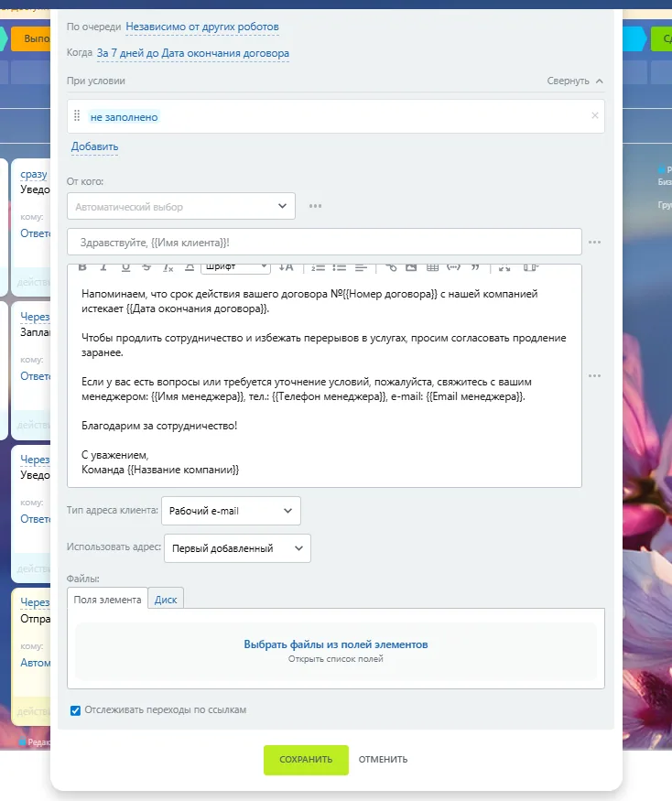Screen dimensions: 672x801
Task: Open the ellipsis menu next to От кого
Action: [315, 206]
